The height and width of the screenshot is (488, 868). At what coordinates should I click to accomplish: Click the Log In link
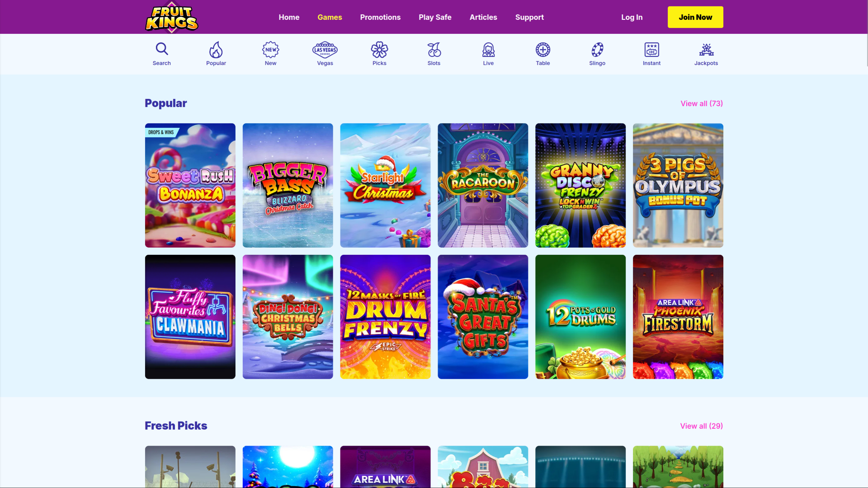[632, 17]
